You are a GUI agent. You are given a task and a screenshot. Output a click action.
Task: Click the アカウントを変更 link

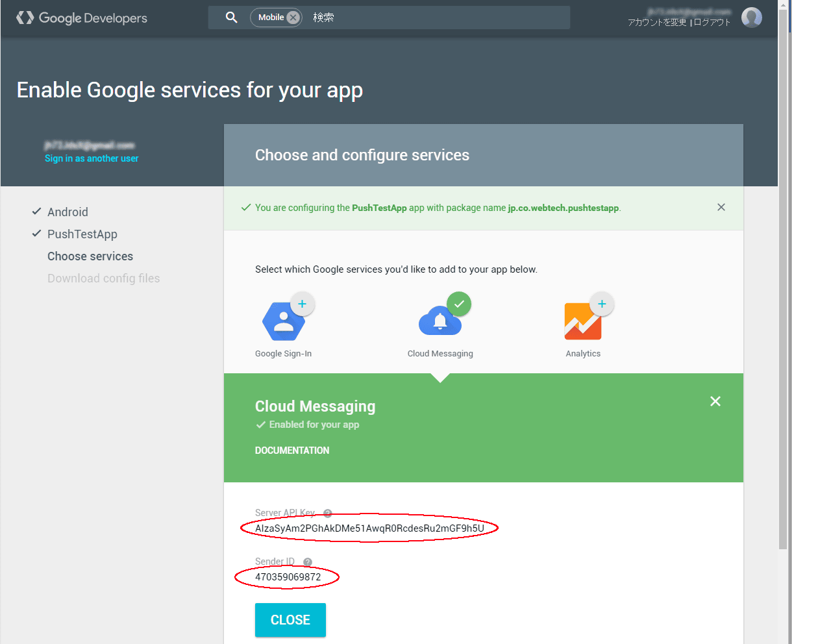click(x=657, y=22)
